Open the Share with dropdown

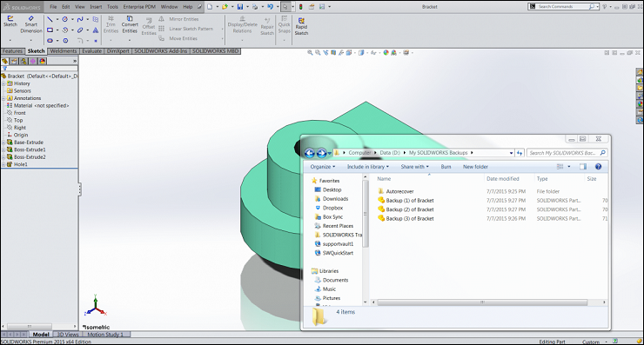414,167
